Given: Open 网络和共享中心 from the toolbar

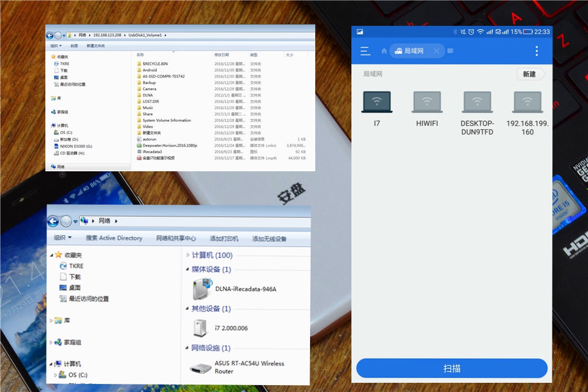Looking at the screenshot, I should (176, 239).
